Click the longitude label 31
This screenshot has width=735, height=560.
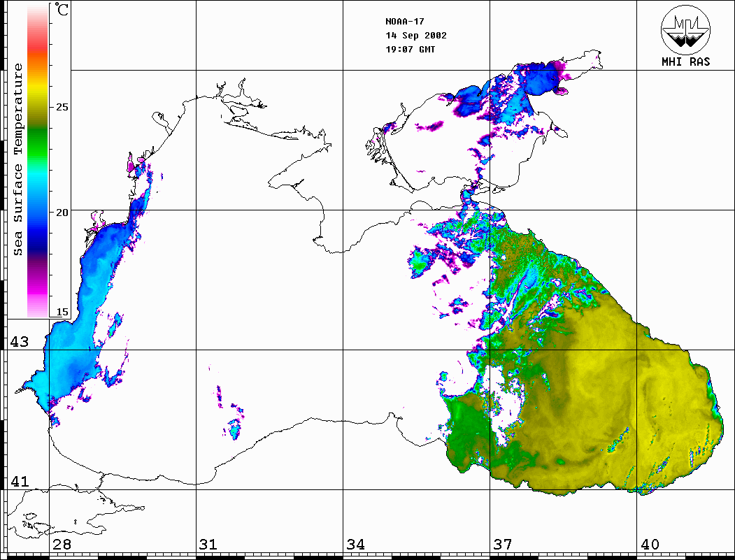tap(208, 544)
